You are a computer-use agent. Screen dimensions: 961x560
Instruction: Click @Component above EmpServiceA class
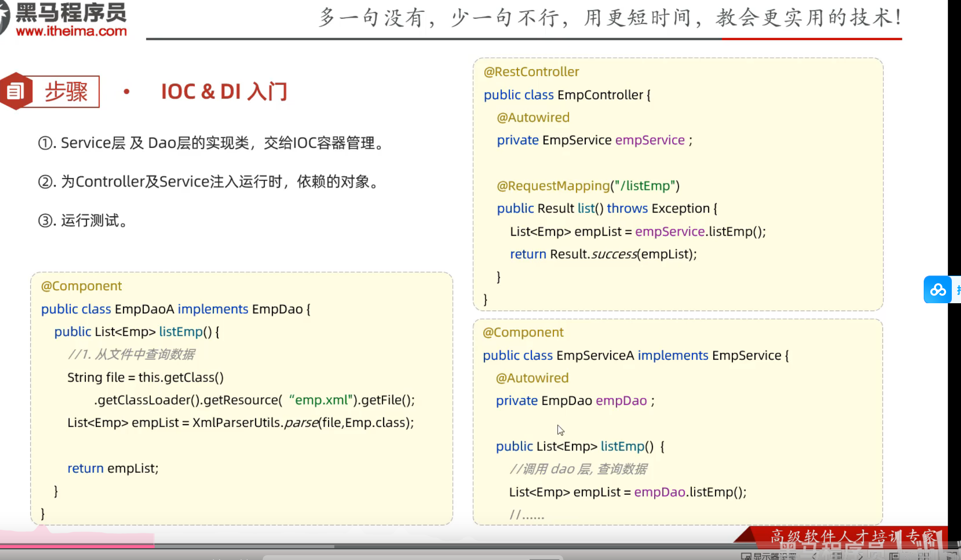point(523,332)
